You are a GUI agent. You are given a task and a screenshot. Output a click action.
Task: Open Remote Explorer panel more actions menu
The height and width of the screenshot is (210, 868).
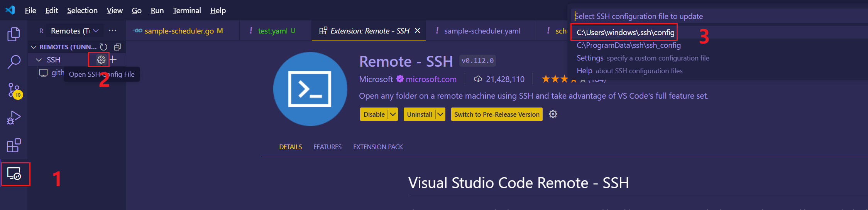[x=112, y=30]
